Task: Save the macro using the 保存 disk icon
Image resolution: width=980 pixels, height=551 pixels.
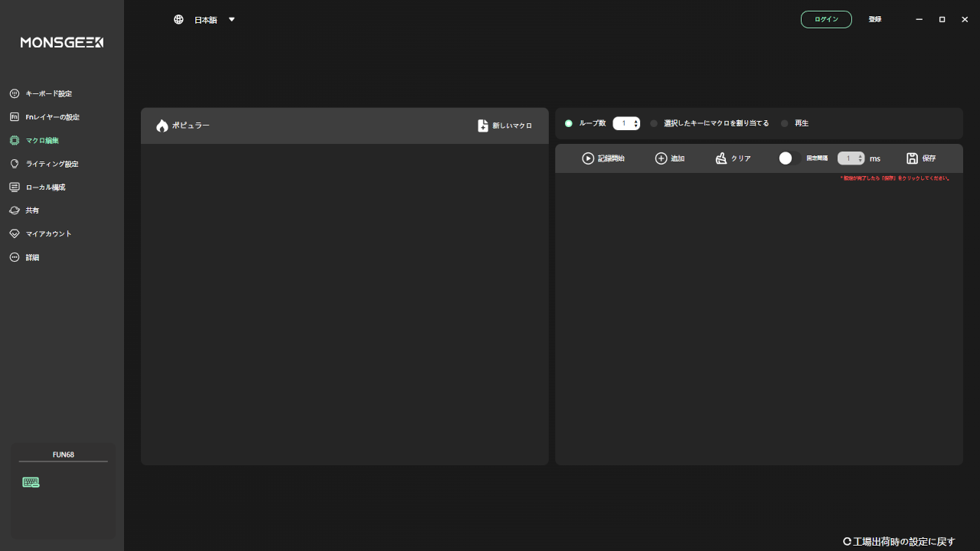Action: 912,158
